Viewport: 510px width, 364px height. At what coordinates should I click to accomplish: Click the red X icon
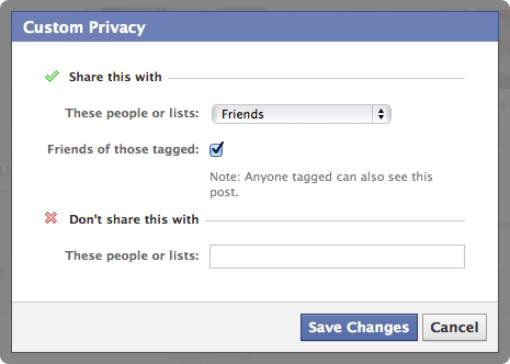[51, 218]
